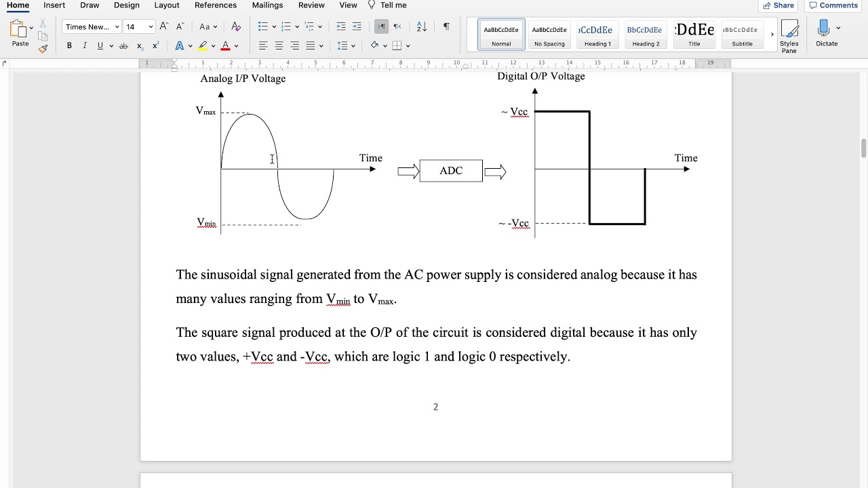Increase the paragraph indent
The height and width of the screenshot is (488, 868).
click(x=357, y=26)
